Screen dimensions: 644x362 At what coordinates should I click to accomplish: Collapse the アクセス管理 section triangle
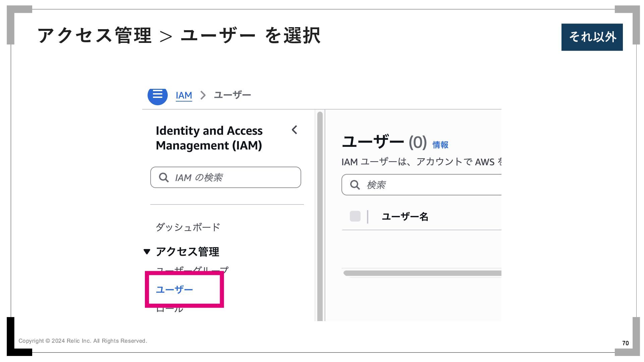click(147, 252)
